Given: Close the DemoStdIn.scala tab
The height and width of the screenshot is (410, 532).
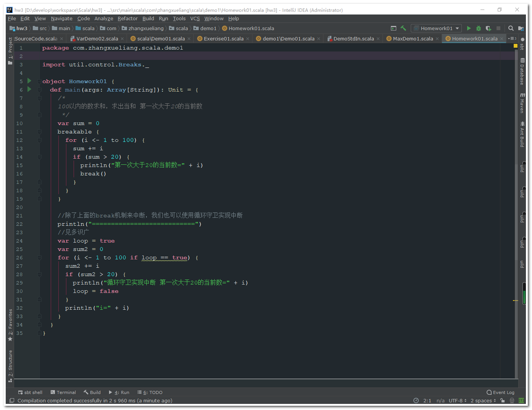Looking at the screenshot, I should click(x=378, y=39).
